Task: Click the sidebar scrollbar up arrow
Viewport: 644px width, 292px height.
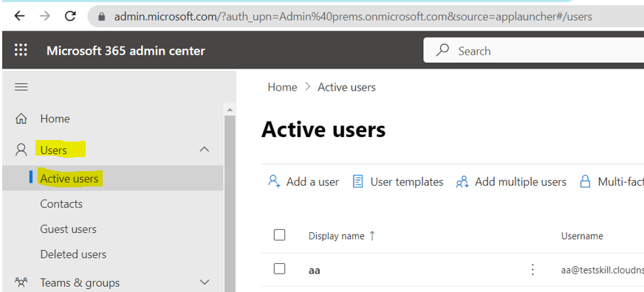Action: pos(230,109)
